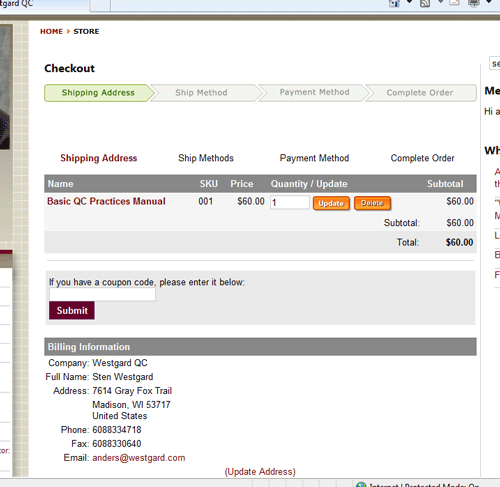Image resolution: width=500 pixels, height=487 pixels.
Task: Click the orange Delete button
Action: [x=372, y=203]
